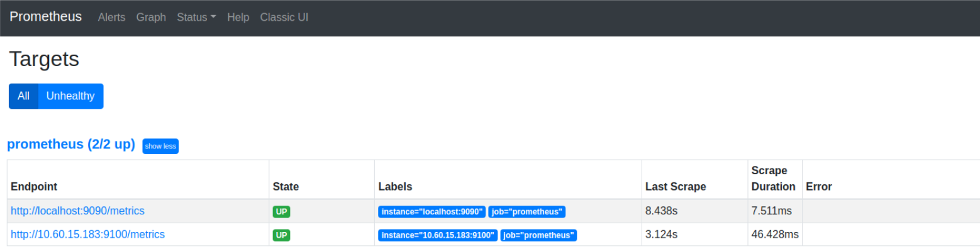Click the Targets page heading
Screen dimensions: 980x249
point(44,59)
